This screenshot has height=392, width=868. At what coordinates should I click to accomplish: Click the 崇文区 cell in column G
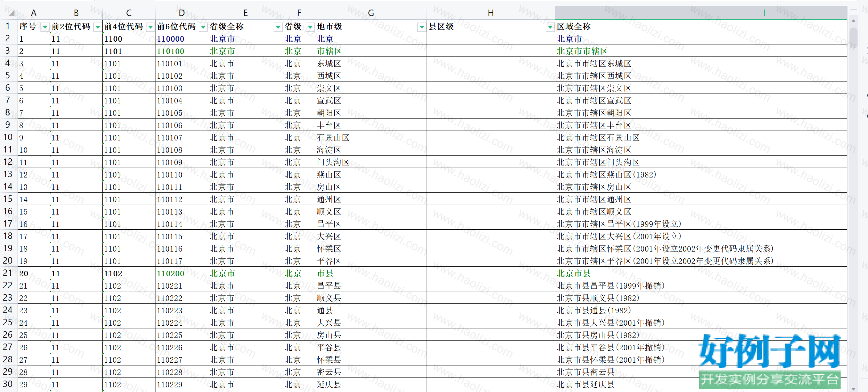coord(371,88)
